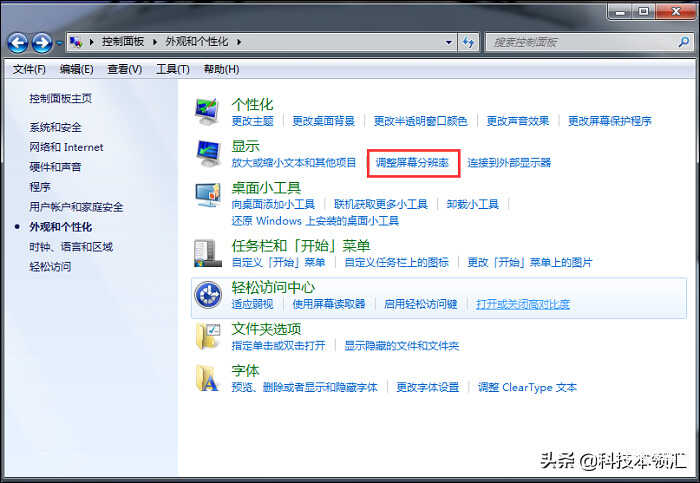
Task: Open the 查看(V) menu
Action: [x=125, y=69]
